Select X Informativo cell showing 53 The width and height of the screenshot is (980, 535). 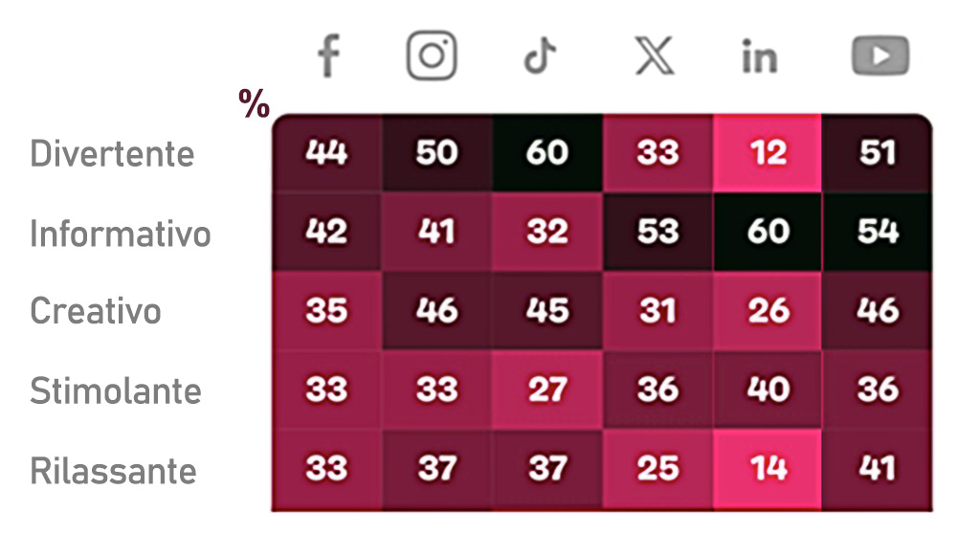pos(657,232)
